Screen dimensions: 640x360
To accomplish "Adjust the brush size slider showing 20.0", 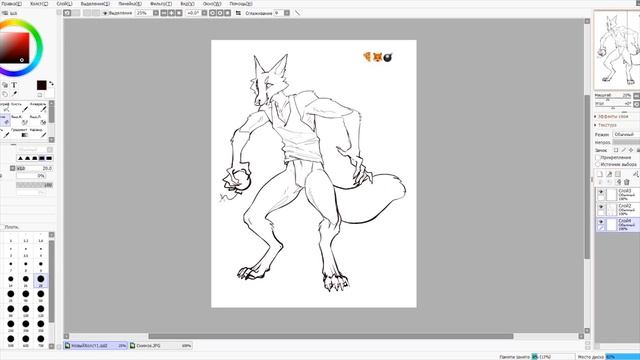I will coord(34,168).
